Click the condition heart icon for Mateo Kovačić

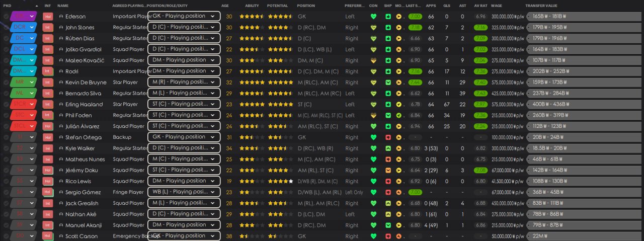pos(373,60)
